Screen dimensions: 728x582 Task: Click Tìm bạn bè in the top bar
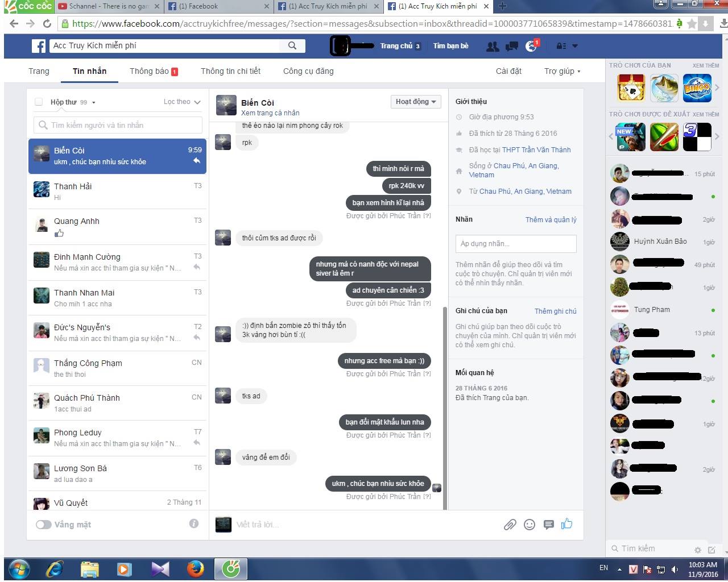tap(451, 46)
